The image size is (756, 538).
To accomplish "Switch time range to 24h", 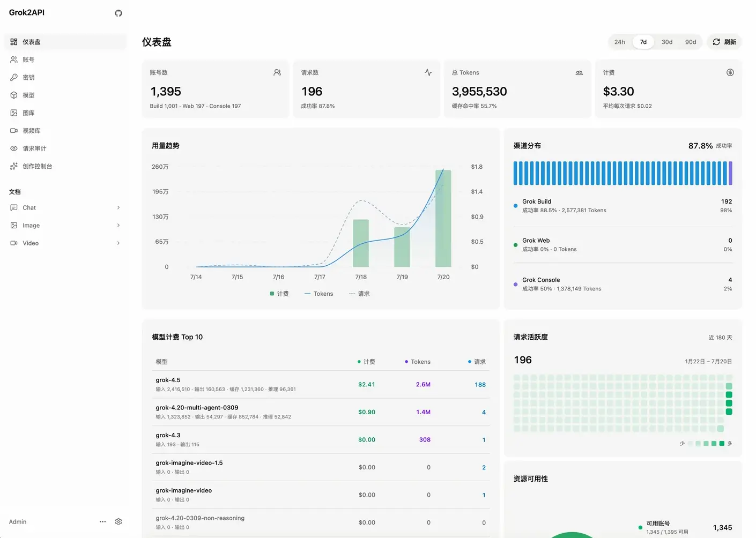I will [x=620, y=42].
